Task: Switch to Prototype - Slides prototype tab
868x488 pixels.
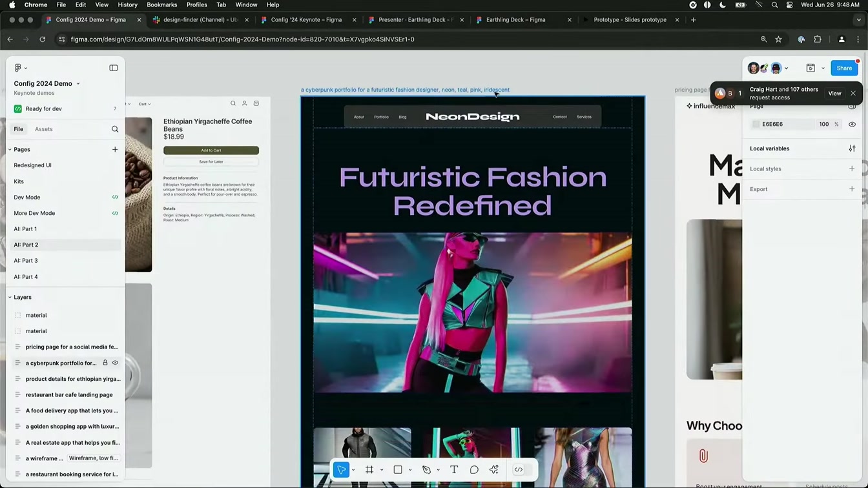Action: pos(630,20)
